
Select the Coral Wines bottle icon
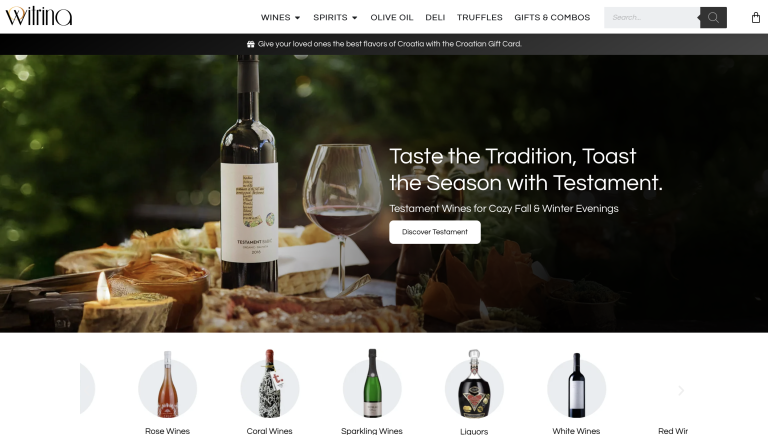pyautogui.click(x=270, y=383)
